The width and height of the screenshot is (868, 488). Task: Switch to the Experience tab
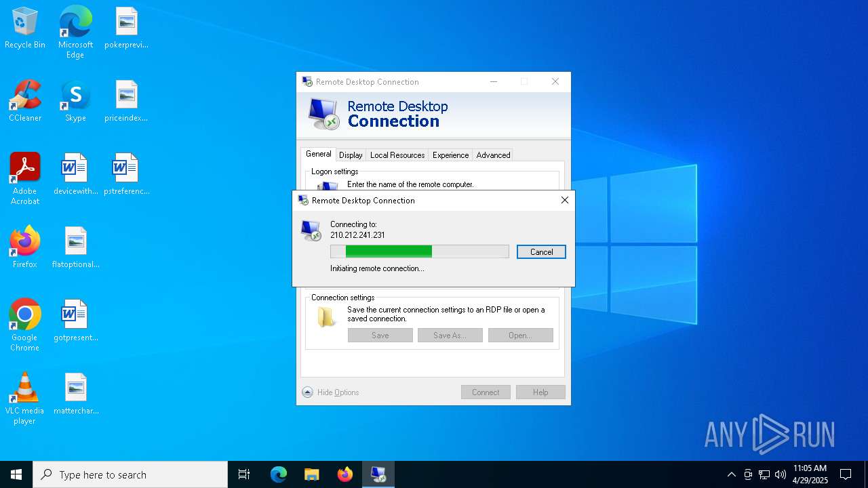coord(450,155)
